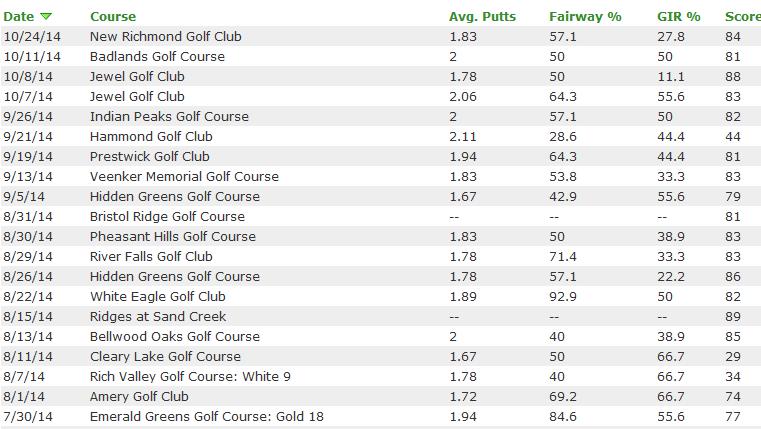Sort by GIR % column header

pyautogui.click(x=680, y=17)
